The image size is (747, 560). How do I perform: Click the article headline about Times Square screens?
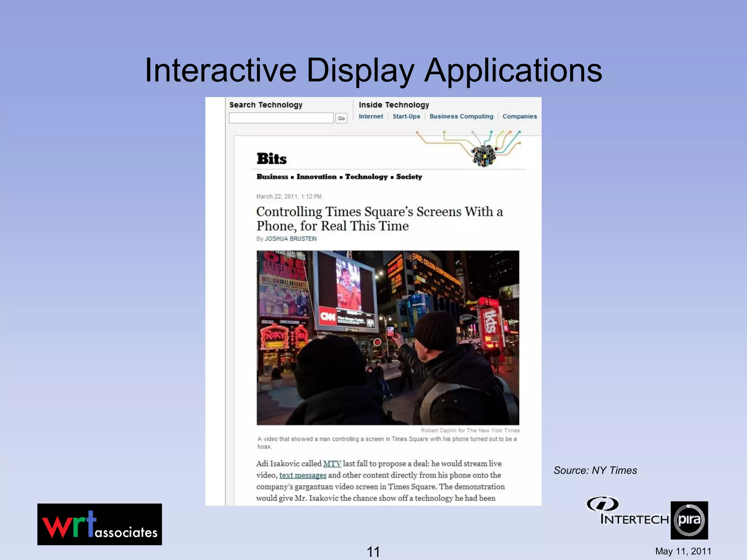click(379, 219)
